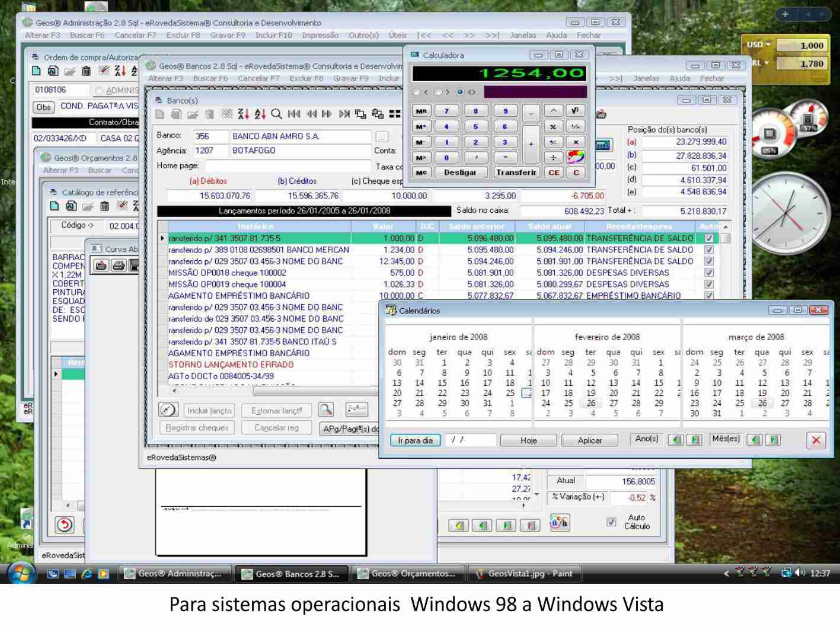
Task: Select 15 in the janeiro de 2008 calendar
Action: click(x=442, y=383)
